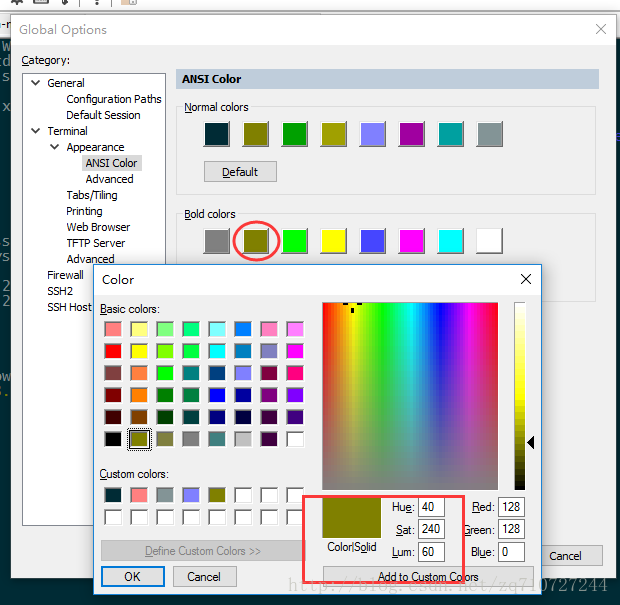Pick the magenta bold color swatch
The image size is (620, 605).
point(411,241)
